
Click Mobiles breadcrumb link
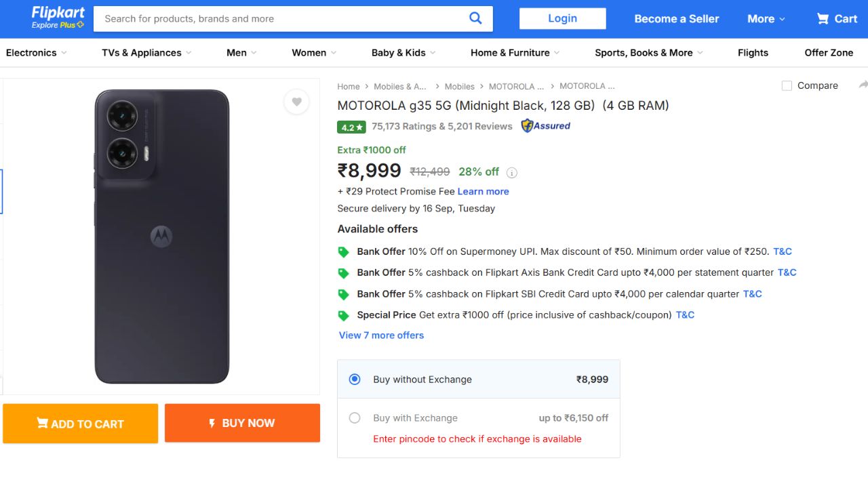(x=460, y=86)
